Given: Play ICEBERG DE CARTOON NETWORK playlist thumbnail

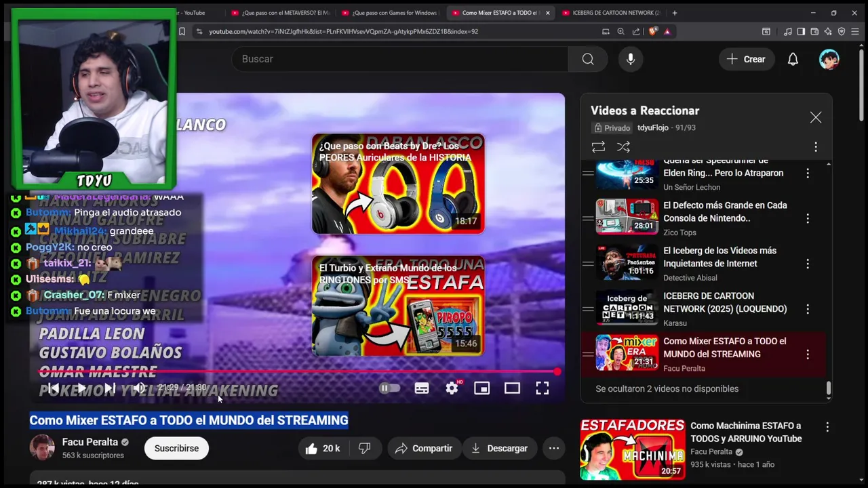Looking at the screenshot, I should [627, 308].
